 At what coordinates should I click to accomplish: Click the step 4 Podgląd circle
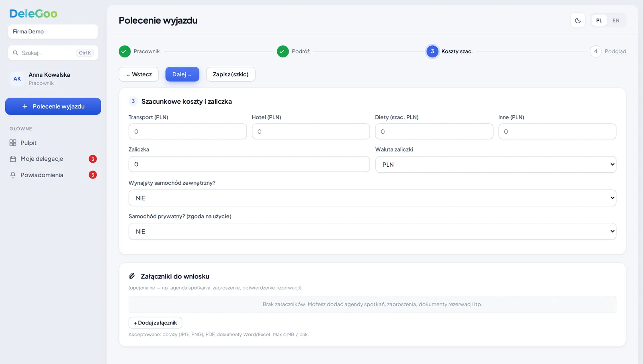point(596,51)
